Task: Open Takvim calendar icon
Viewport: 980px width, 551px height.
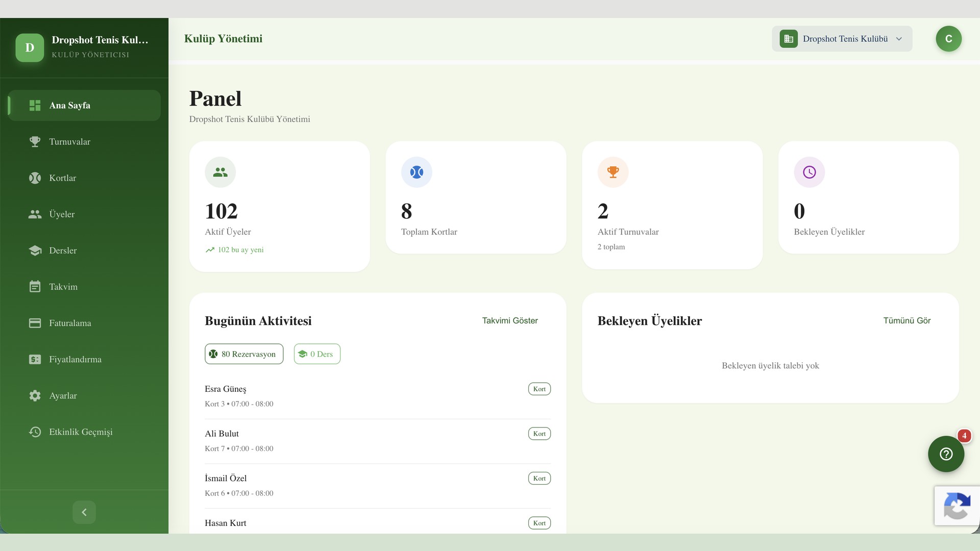Action: coord(35,287)
